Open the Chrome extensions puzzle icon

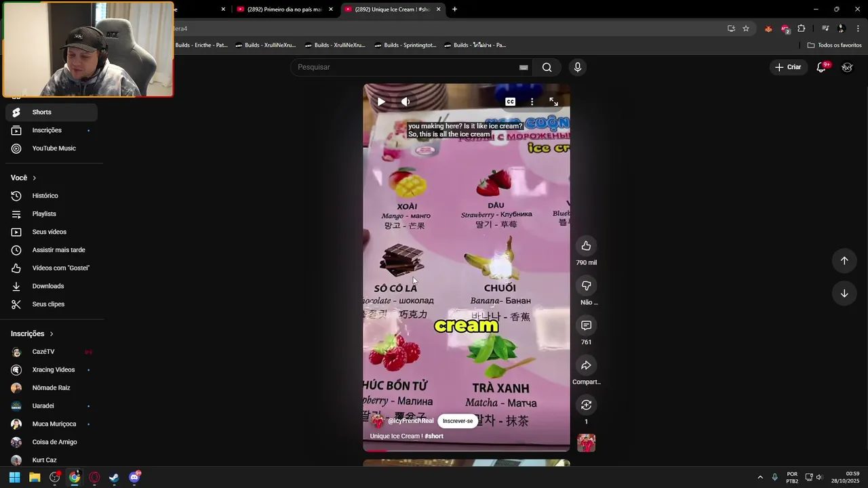802,28
